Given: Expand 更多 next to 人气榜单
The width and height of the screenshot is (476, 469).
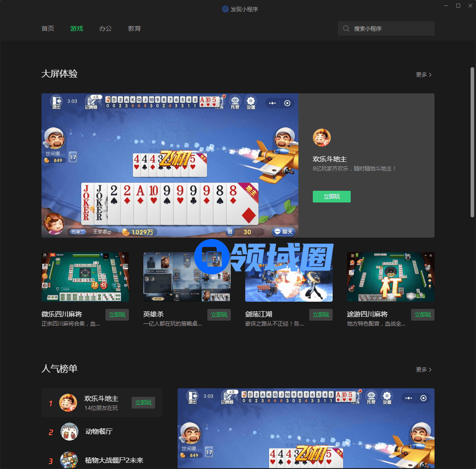Looking at the screenshot, I should coord(423,370).
